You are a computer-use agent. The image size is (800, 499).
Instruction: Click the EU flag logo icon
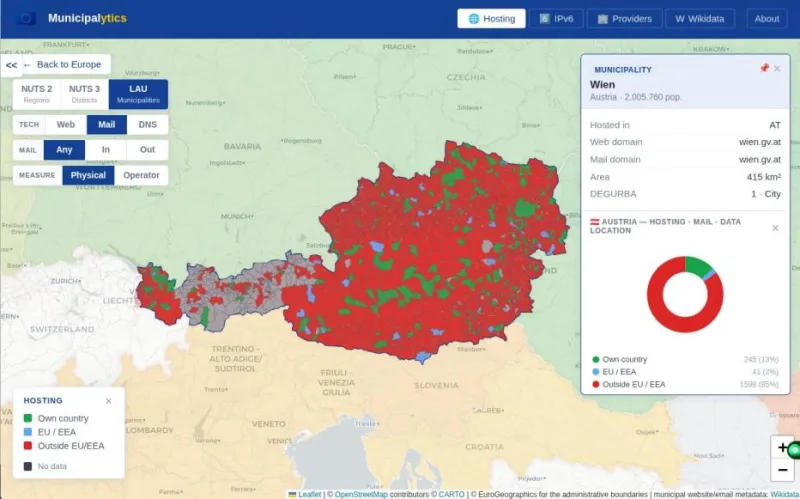[26, 18]
